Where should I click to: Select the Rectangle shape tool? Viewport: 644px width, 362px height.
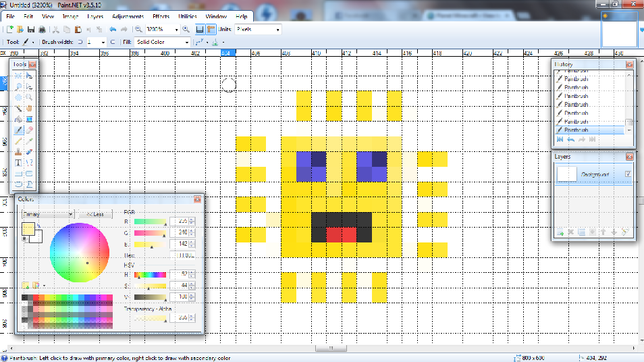pyautogui.click(x=18, y=174)
